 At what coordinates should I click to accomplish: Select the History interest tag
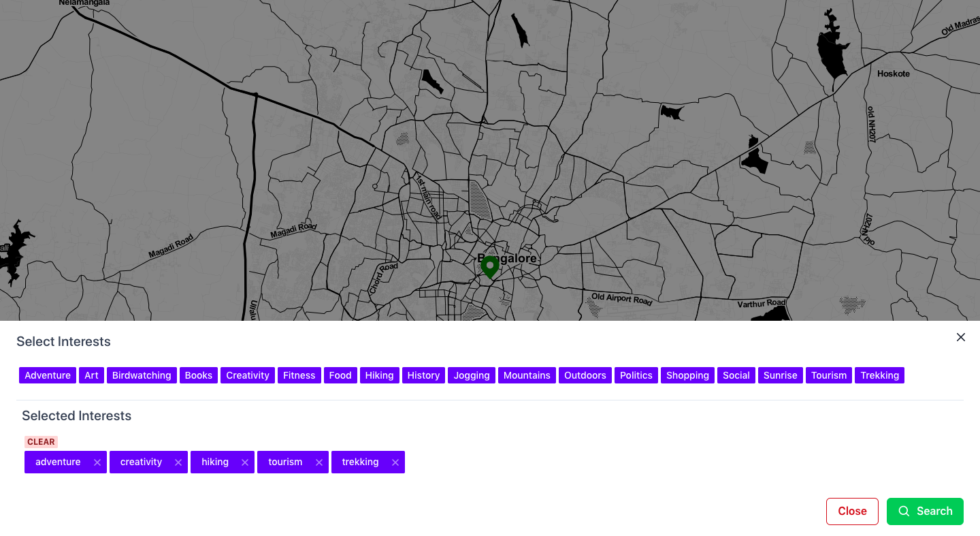(x=423, y=375)
